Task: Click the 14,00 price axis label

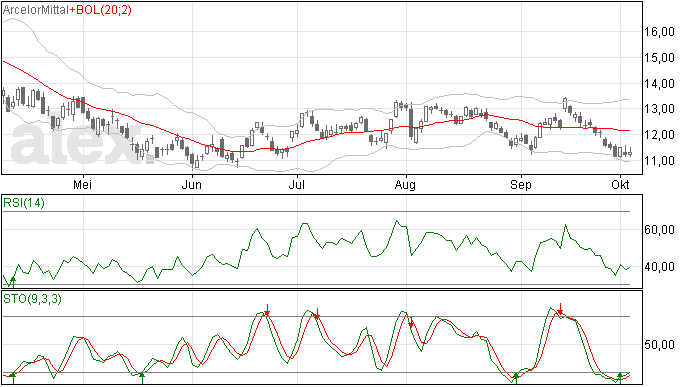Action: (x=659, y=84)
